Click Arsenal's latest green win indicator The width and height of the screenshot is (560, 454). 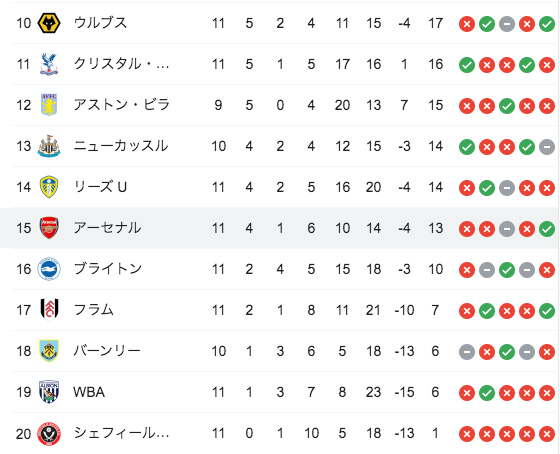tap(547, 229)
